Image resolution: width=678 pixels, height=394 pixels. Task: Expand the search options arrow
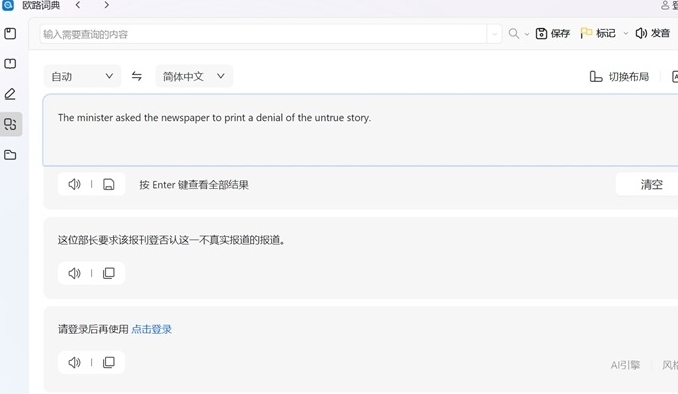(527, 34)
